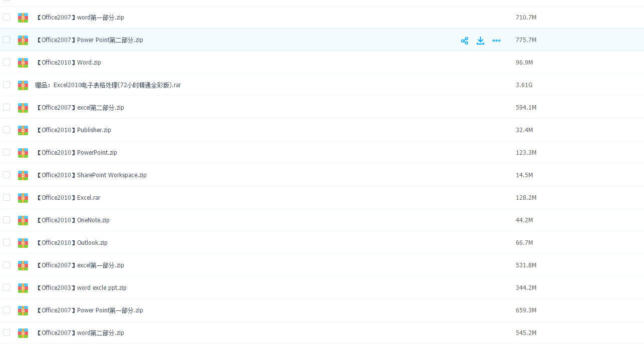Click archive icon of Power Point第二部分.zip
Screen dimensions: 644x357
coord(23,40)
